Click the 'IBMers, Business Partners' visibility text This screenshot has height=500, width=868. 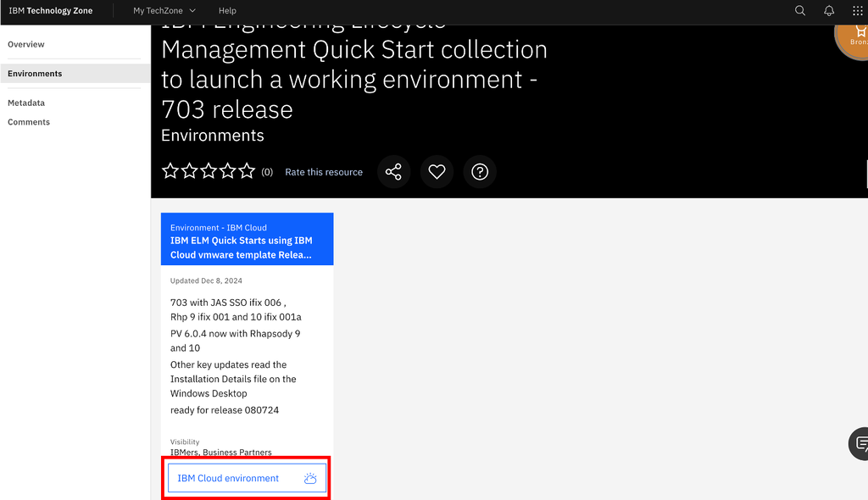coord(221,453)
